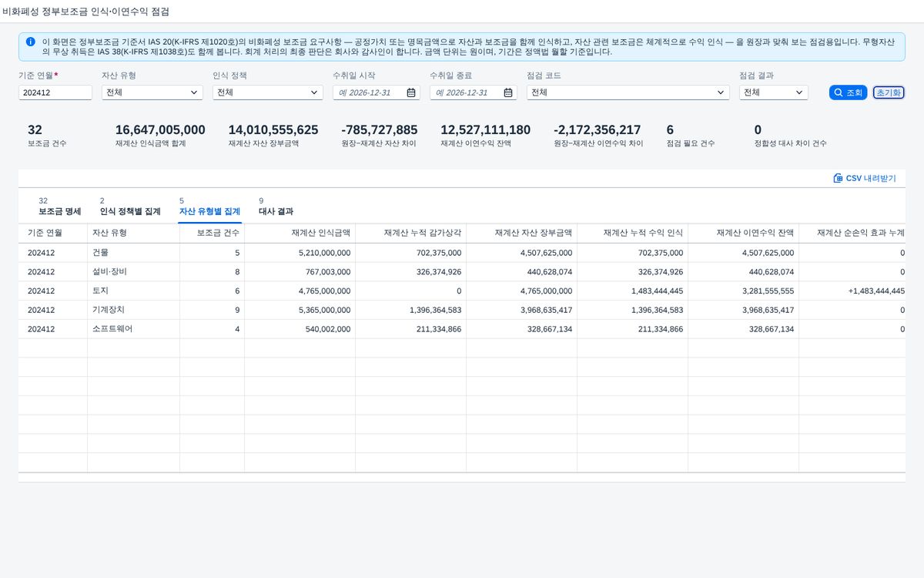Switch to the 보조금 명세 tab
Image resolution: width=924 pixels, height=578 pixels.
point(59,207)
